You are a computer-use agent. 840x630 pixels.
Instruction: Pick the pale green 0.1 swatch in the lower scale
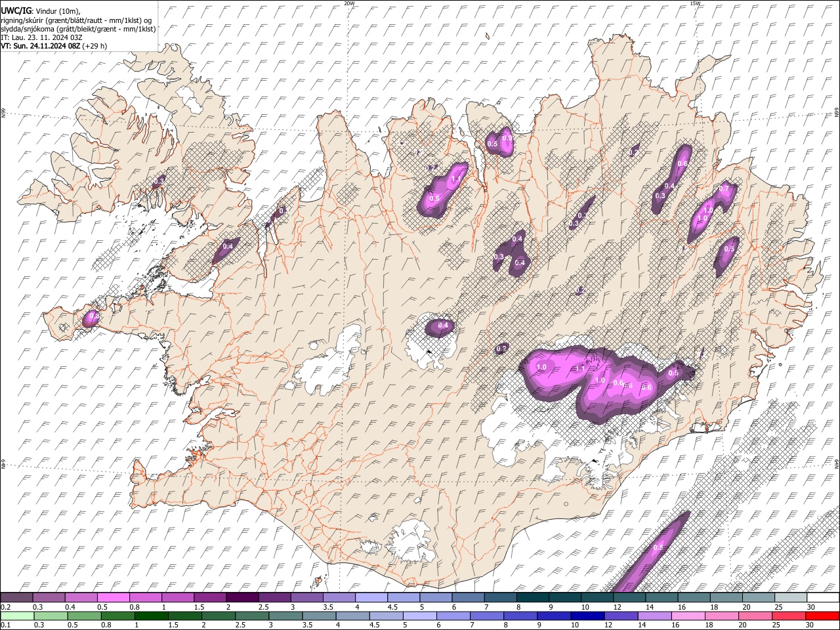coord(16,616)
